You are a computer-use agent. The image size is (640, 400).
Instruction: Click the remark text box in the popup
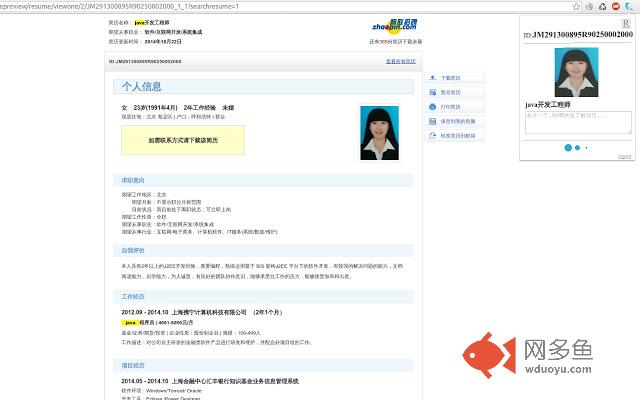pos(578,122)
